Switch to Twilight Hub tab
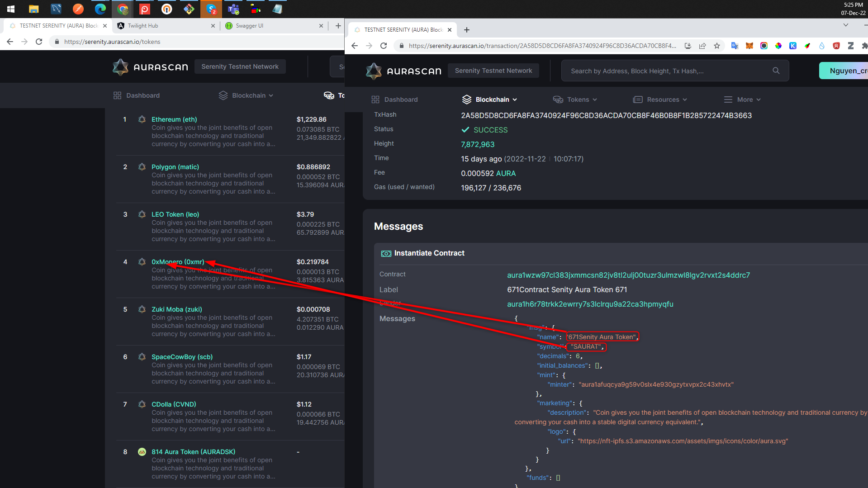This screenshot has width=868, height=488. coord(165,26)
